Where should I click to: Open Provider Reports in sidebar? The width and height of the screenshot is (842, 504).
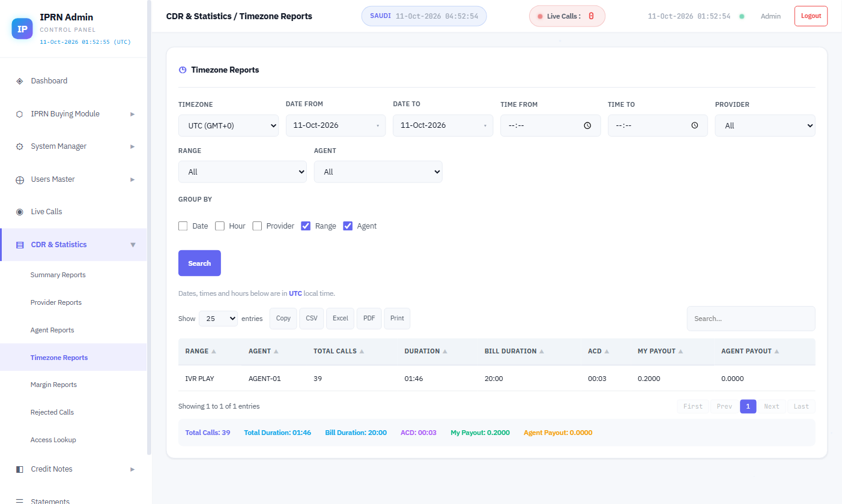56,302
